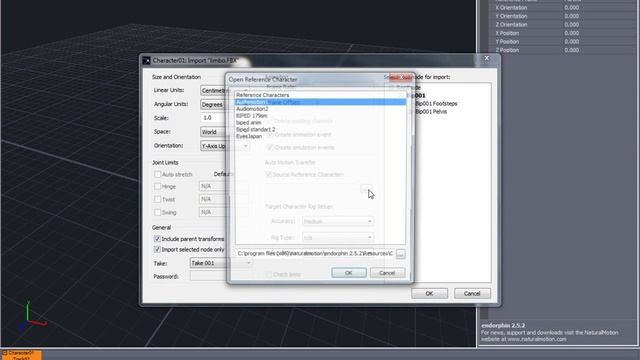Open the Orientation dropdown showing Y-Axis Up
Image resolution: width=640 pixels, height=360 pixels.
224,146
